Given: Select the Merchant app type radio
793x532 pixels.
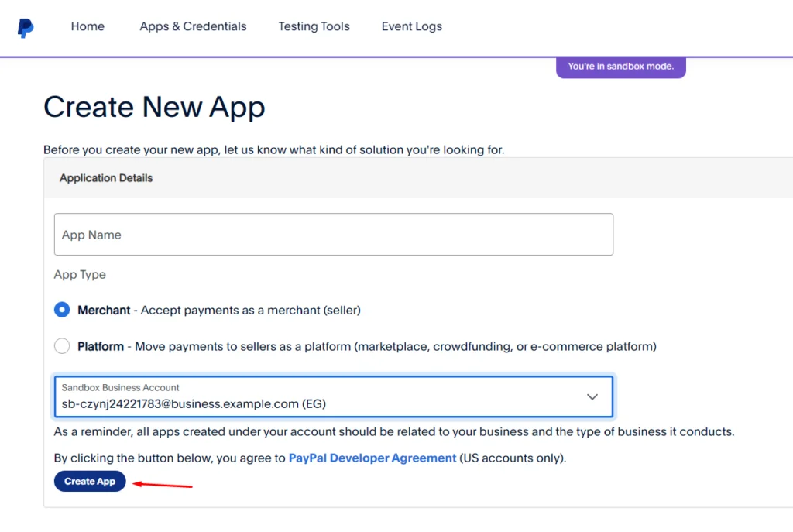Looking at the screenshot, I should [x=62, y=310].
